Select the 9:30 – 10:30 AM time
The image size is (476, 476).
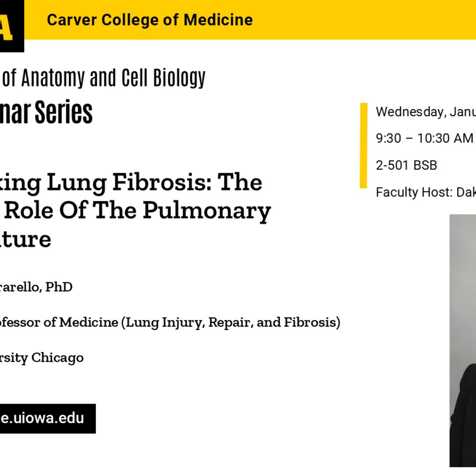424,138
